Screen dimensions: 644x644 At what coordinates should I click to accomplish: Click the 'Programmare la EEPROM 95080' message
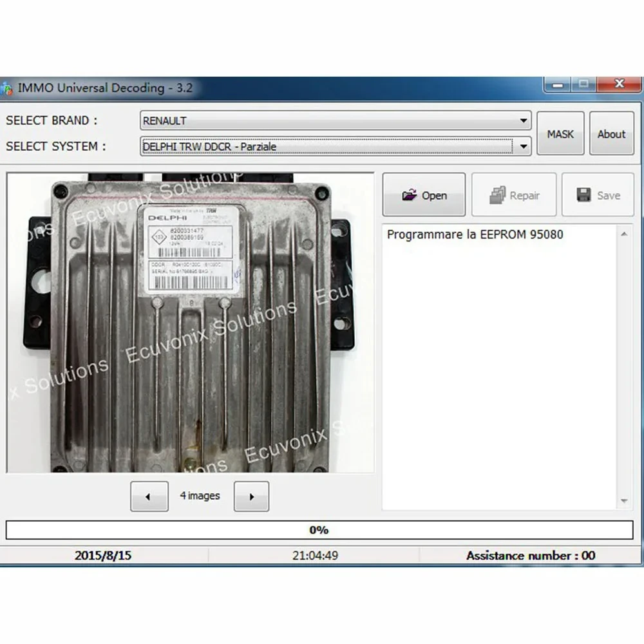(475, 234)
